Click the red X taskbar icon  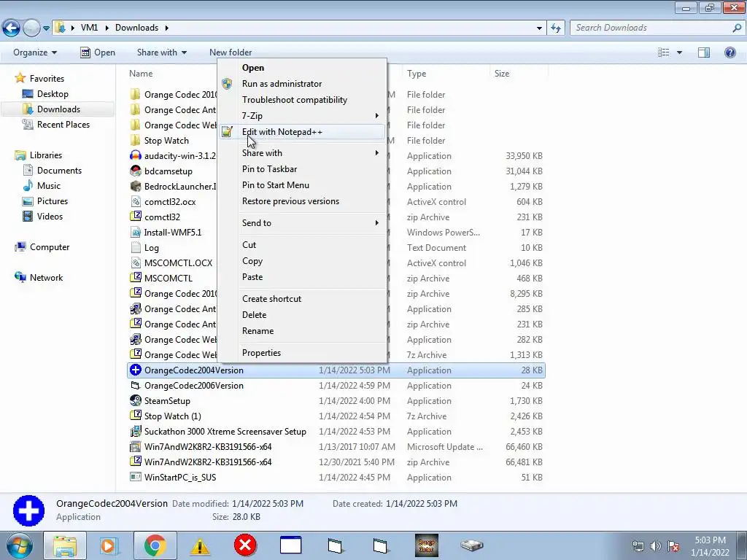coord(245,545)
